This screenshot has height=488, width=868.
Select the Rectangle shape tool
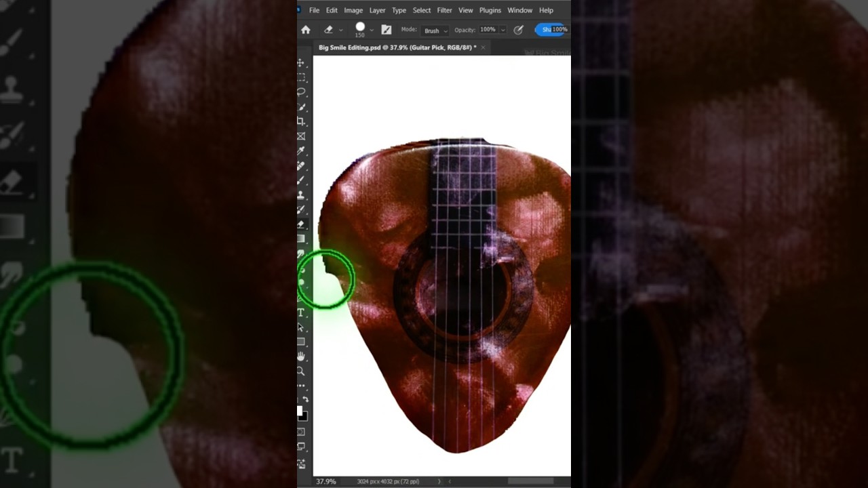coord(301,342)
